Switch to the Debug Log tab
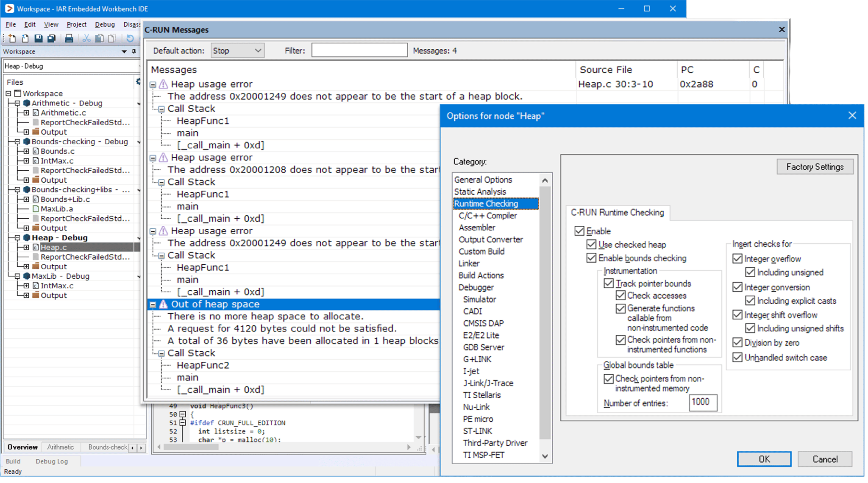Screen dimensions: 868x483 click(x=52, y=461)
